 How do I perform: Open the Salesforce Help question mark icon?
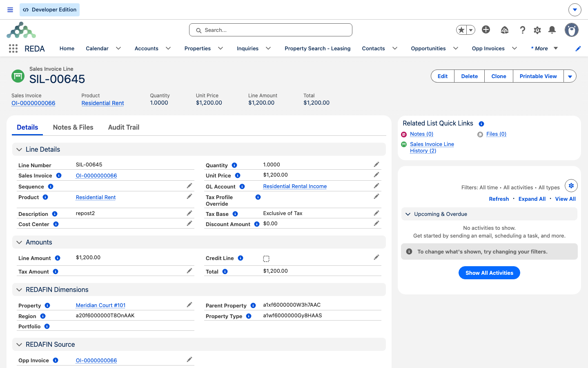point(522,30)
